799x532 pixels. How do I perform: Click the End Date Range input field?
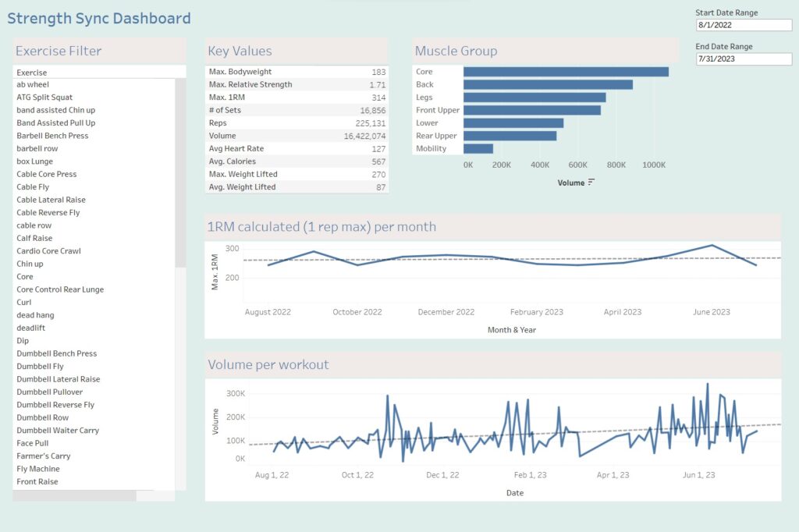pos(744,58)
